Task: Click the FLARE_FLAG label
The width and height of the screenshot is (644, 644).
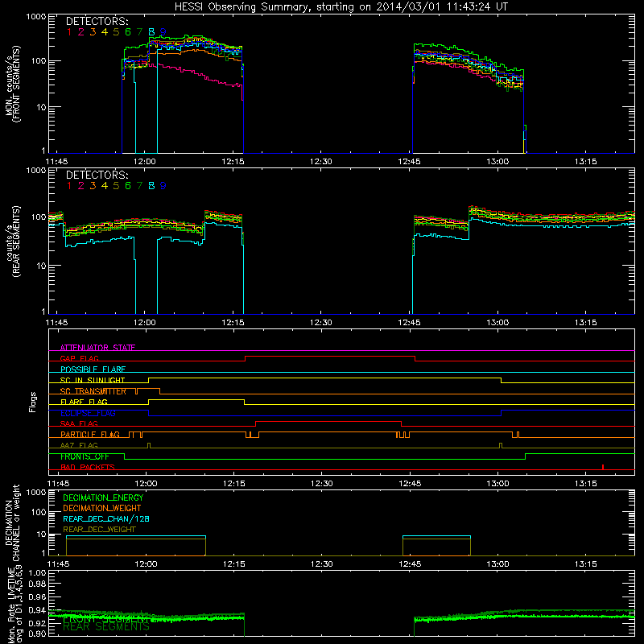Action: pos(84,402)
